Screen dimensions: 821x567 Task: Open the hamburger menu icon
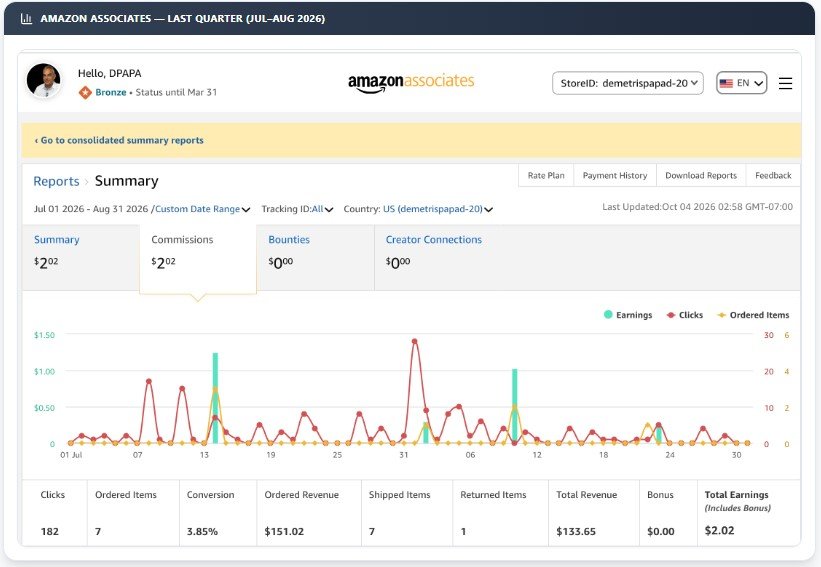pyautogui.click(x=785, y=83)
